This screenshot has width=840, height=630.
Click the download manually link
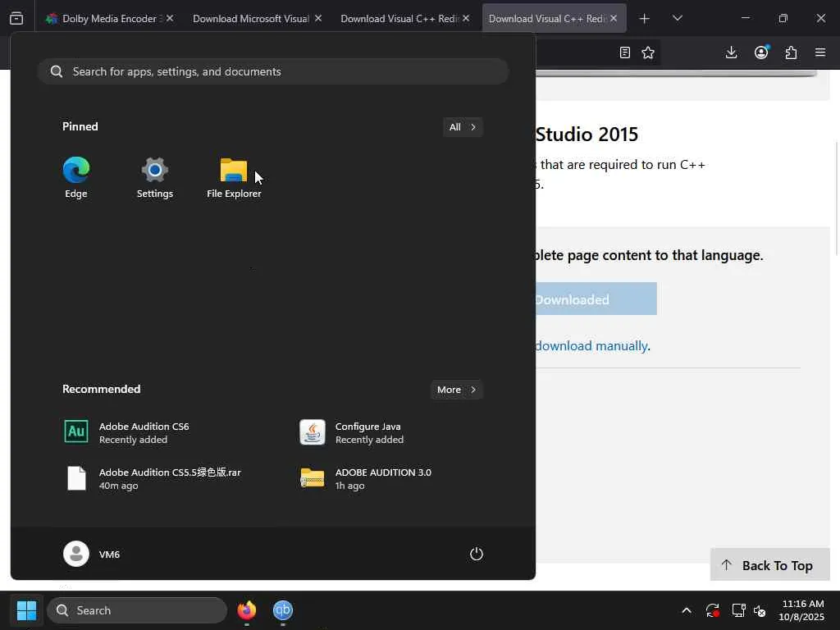[x=591, y=346]
